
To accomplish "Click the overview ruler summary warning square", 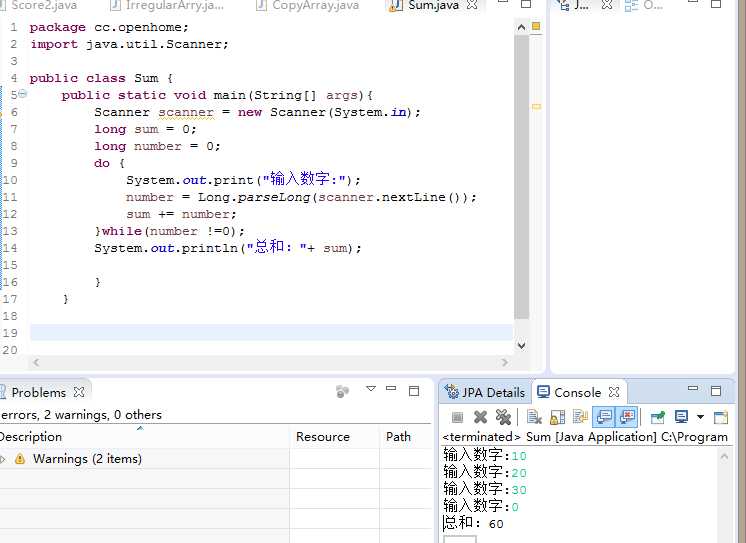I will point(536,27).
